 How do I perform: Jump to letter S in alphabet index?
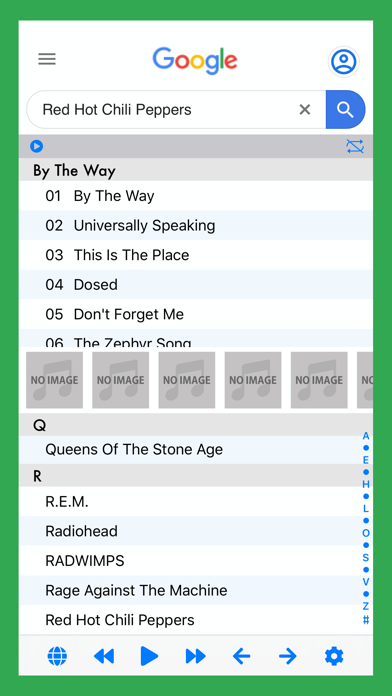(x=366, y=558)
